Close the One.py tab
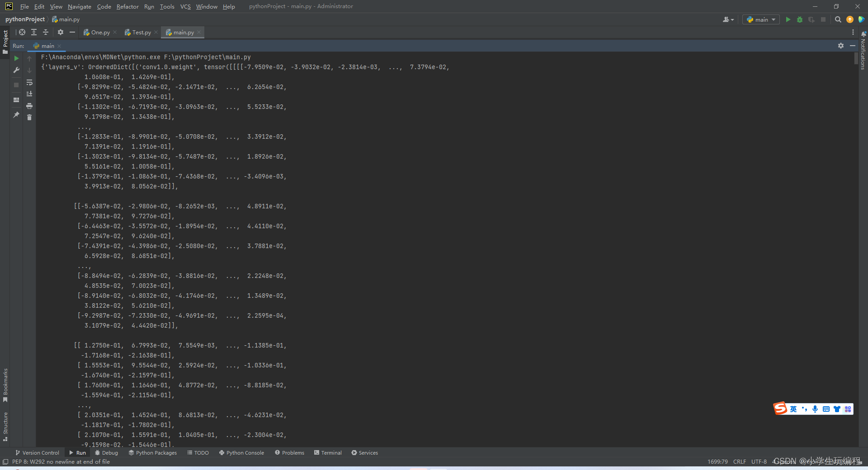Viewport: 868px width, 470px height. coord(115,32)
